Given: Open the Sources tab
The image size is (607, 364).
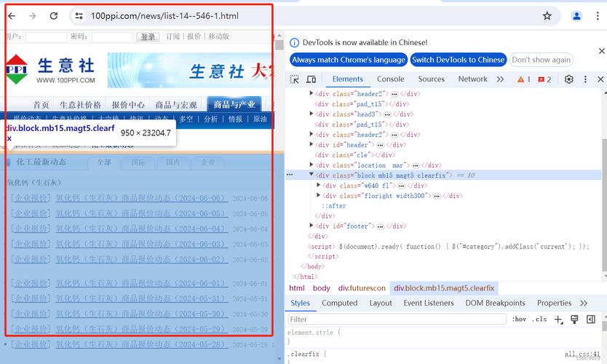Looking at the screenshot, I should tap(432, 79).
